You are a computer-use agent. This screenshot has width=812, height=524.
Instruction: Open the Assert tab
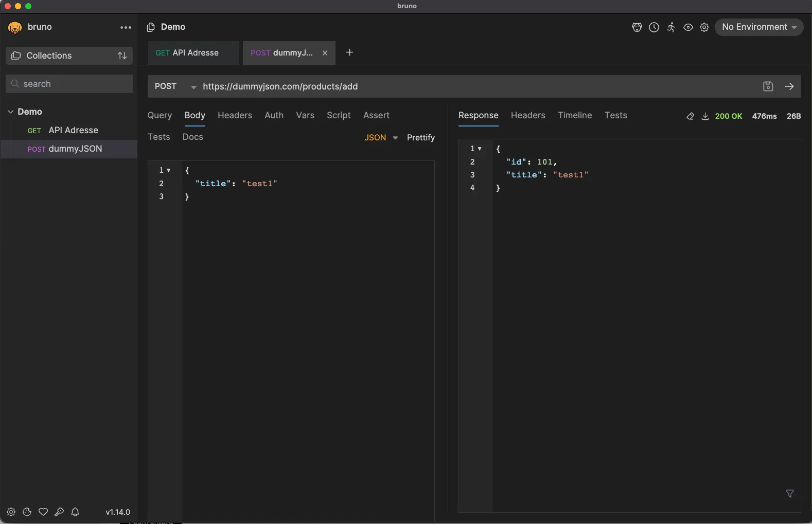point(376,115)
